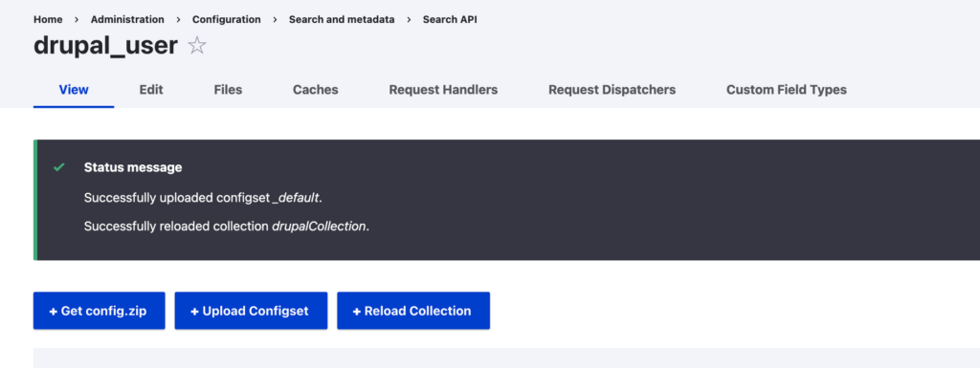
Task: Open the View tab
Action: coord(74,90)
